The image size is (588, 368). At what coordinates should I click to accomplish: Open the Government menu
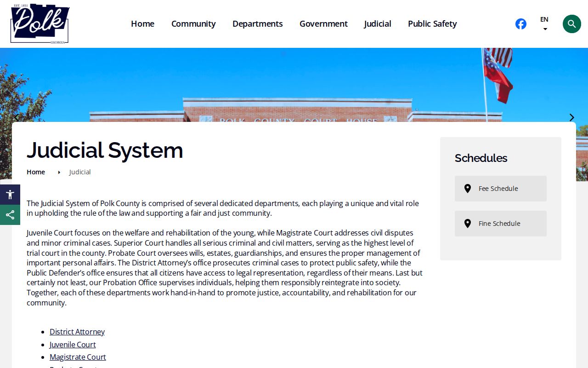pyautogui.click(x=323, y=24)
